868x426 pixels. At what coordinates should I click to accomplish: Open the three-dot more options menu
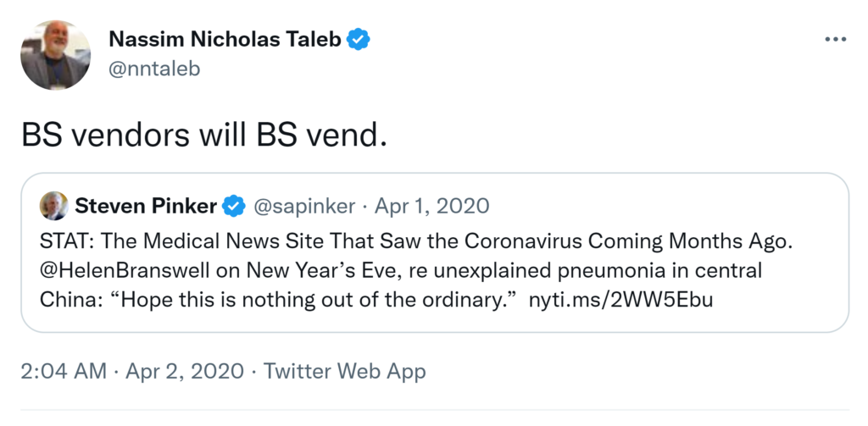click(x=835, y=40)
